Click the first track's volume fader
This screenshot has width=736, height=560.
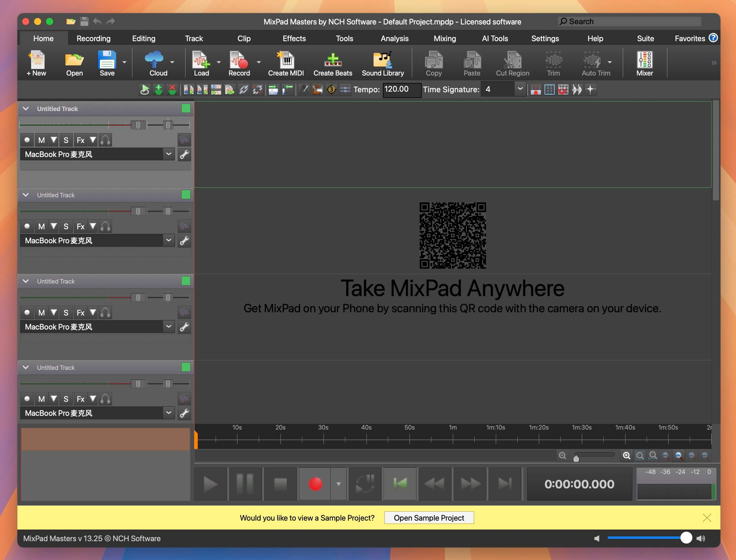[138, 125]
